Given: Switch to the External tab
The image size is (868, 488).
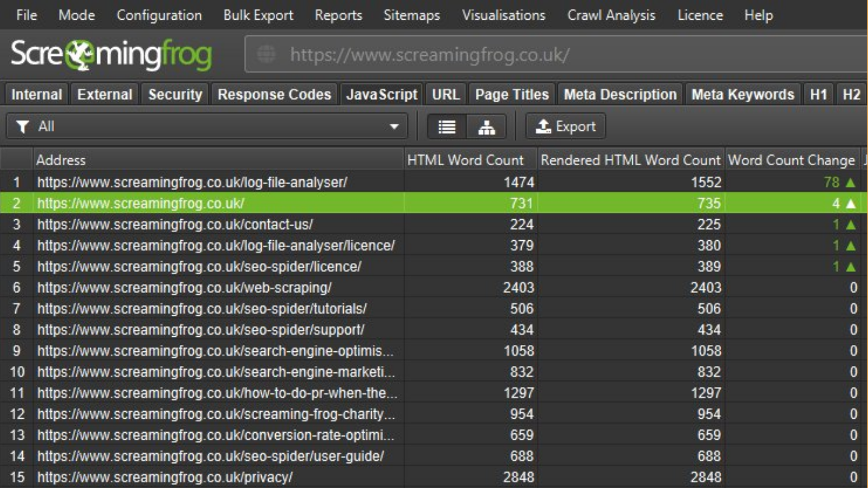Looking at the screenshot, I should click(x=105, y=95).
